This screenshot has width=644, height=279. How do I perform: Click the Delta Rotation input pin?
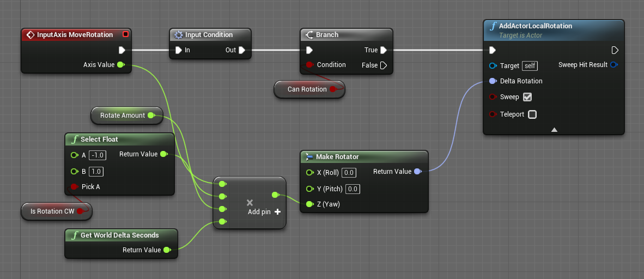click(493, 81)
